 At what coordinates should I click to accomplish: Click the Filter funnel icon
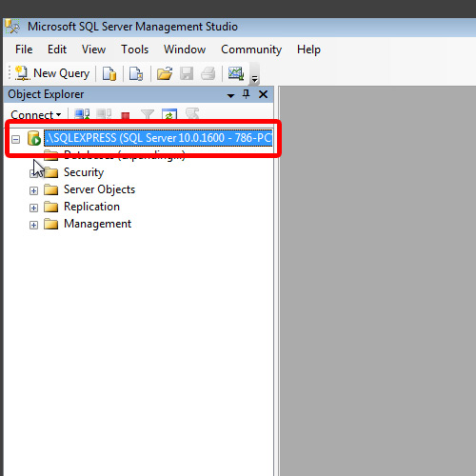[148, 114]
